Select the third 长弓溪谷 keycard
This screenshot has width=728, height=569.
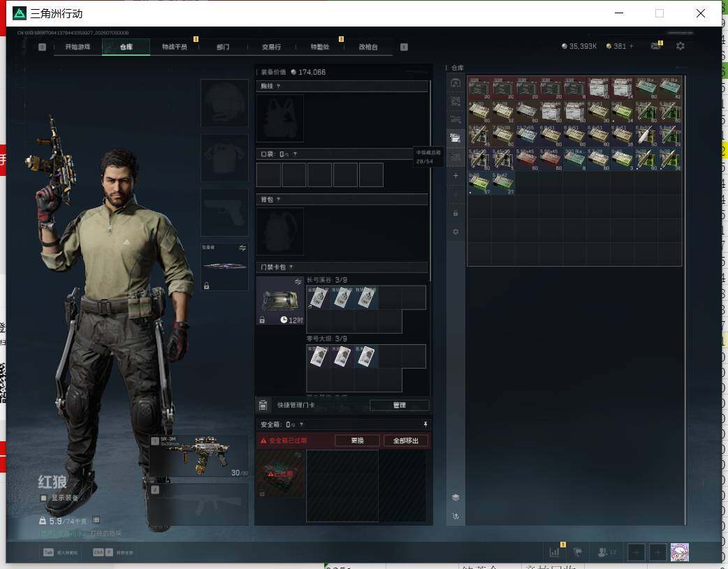[x=366, y=297]
